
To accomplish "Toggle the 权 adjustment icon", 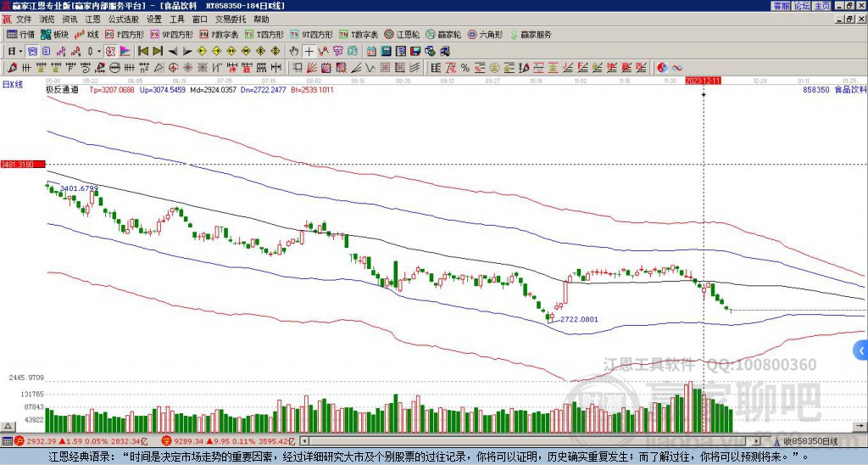I will (110, 52).
